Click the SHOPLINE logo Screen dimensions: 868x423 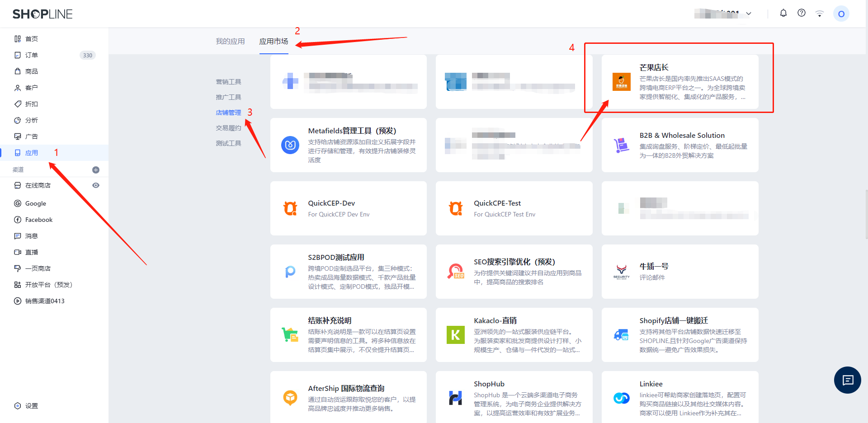[x=42, y=14]
